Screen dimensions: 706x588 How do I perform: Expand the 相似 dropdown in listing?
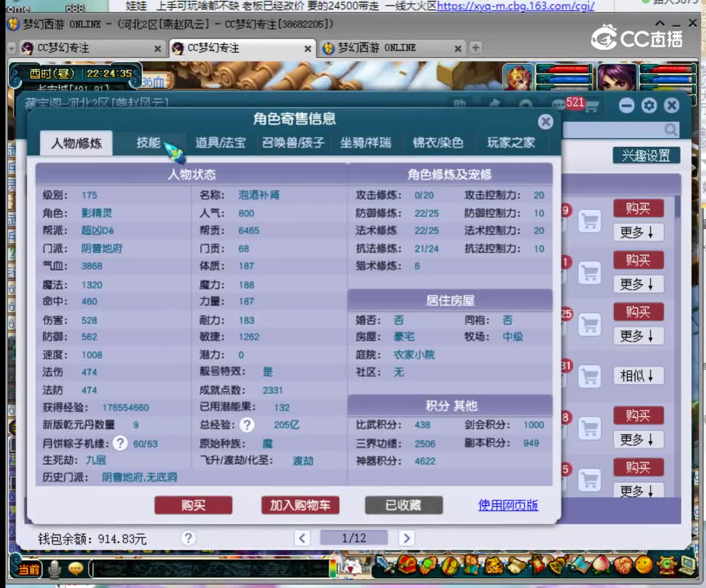coord(638,376)
